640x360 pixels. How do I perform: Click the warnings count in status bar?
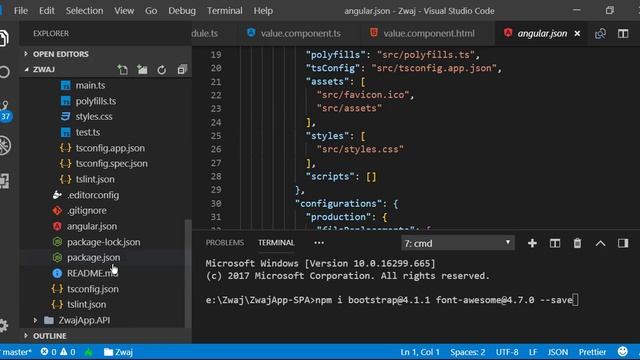(68, 352)
